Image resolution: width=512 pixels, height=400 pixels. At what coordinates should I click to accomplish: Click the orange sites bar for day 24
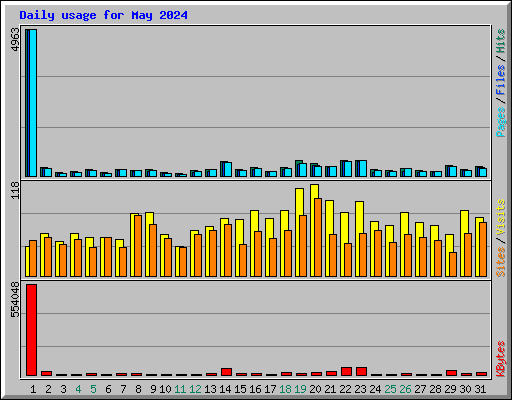coord(378,253)
